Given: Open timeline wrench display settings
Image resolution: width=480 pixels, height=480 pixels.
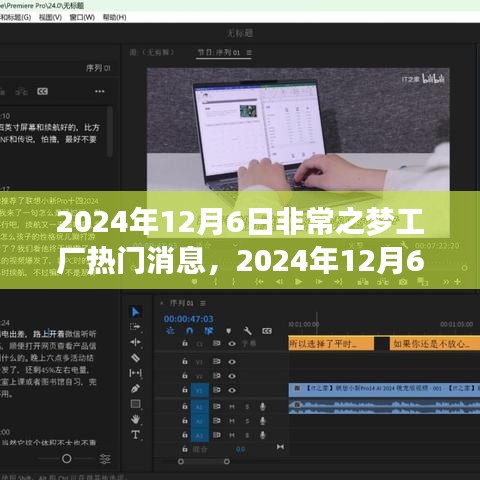Looking at the screenshot, I should pyautogui.click(x=248, y=331).
